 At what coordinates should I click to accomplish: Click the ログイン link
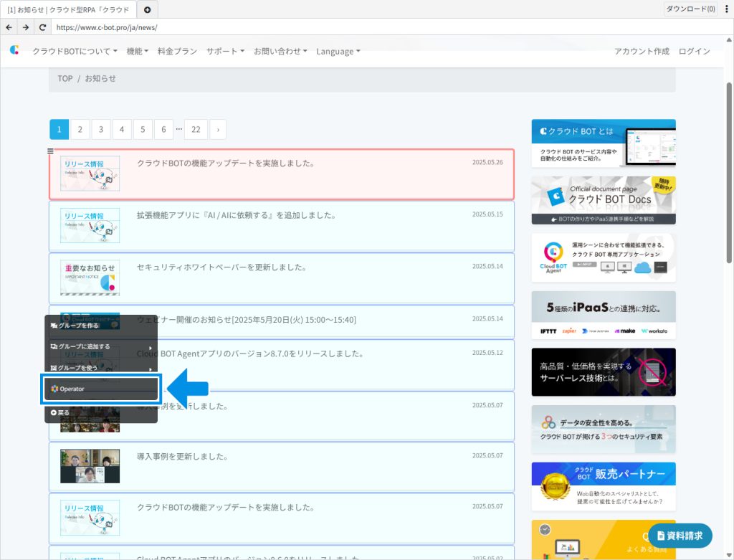pyautogui.click(x=694, y=51)
